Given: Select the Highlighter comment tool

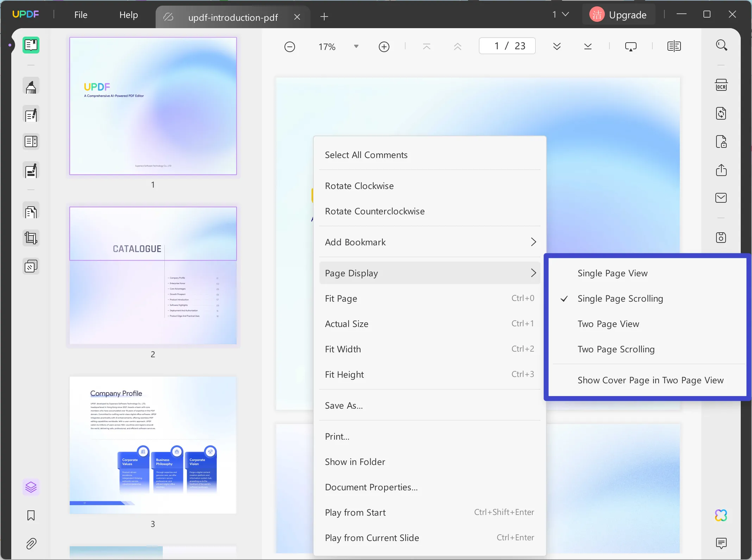Looking at the screenshot, I should pos(31,86).
